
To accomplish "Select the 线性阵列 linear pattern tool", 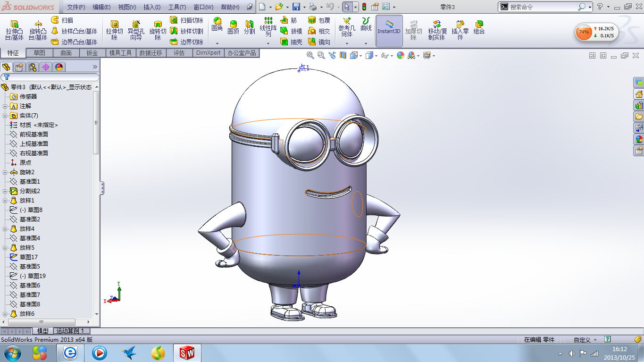I will (x=268, y=27).
